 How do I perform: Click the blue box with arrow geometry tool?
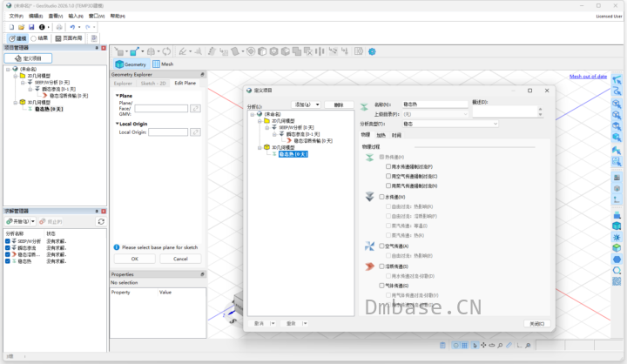point(134,51)
